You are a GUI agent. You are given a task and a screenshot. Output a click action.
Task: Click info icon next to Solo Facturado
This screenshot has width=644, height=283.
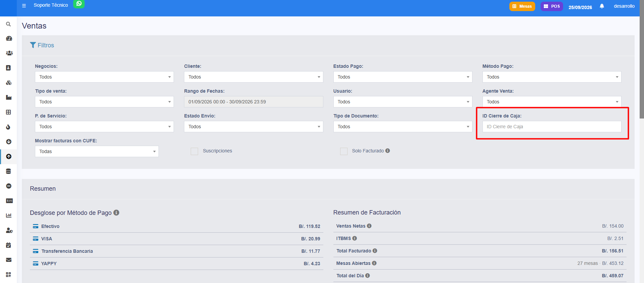pos(387,151)
